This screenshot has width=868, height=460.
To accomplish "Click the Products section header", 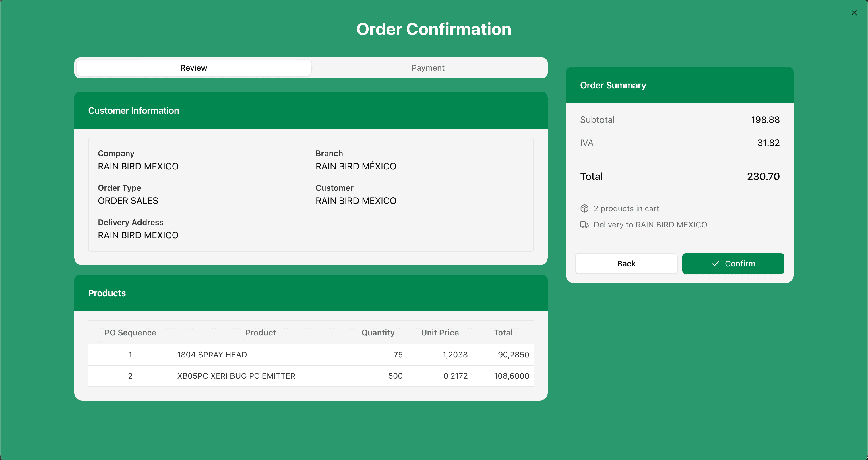I will pos(311,293).
